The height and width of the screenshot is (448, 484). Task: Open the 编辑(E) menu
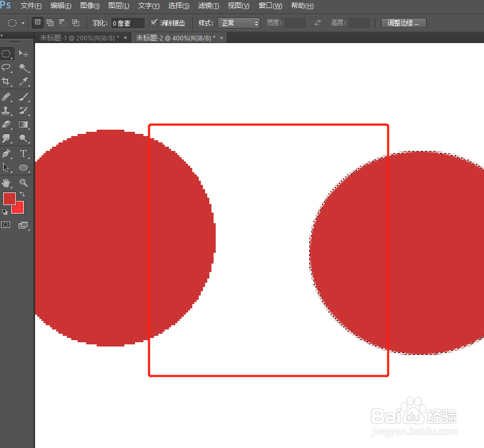tap(61, 5)
